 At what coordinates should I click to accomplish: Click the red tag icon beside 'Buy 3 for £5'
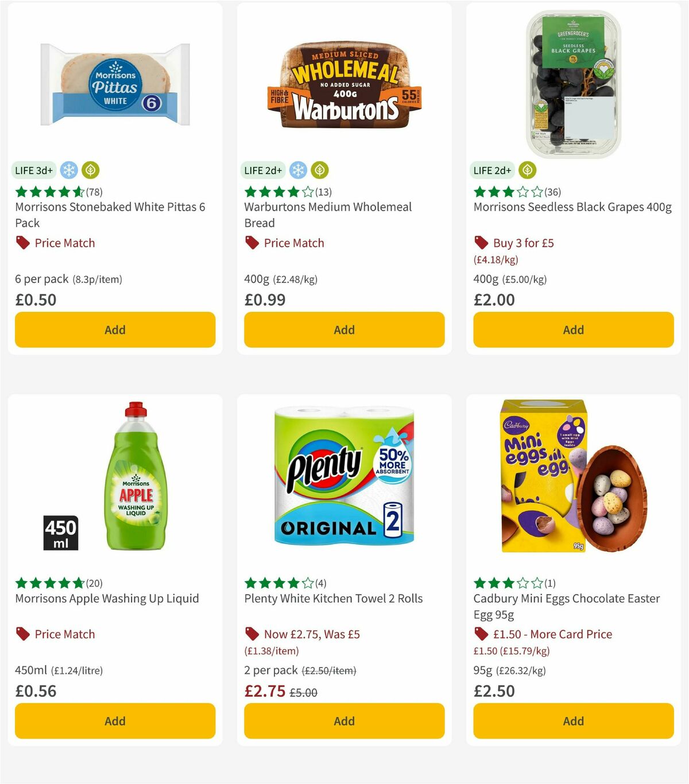(480, 243)
